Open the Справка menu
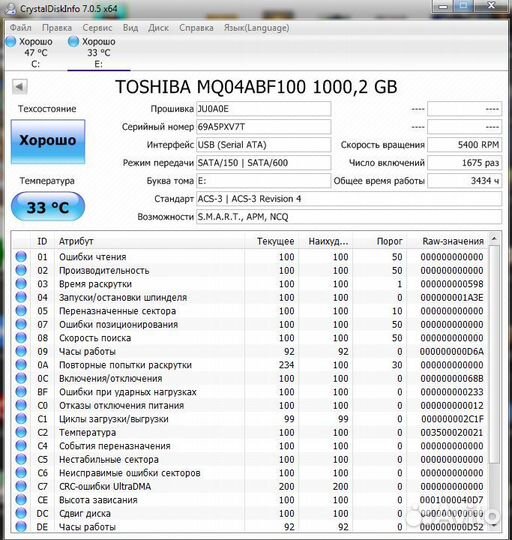 pyautogui.click(x=196, y=28)
